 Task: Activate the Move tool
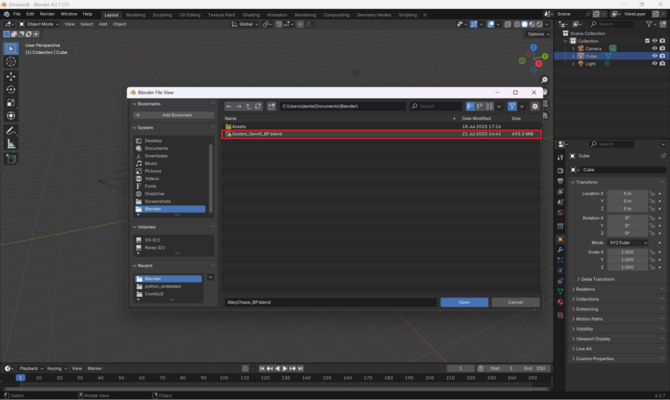point(11,76)
